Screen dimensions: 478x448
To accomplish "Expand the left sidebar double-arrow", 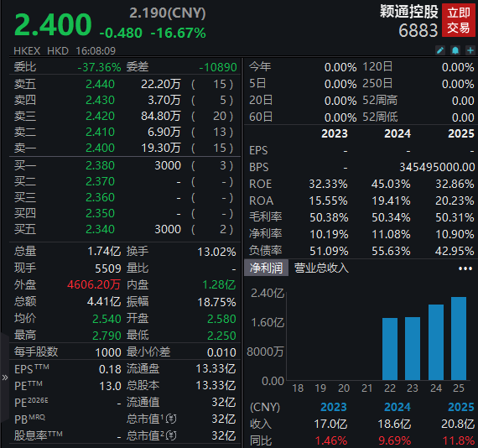I will pos(4,378).
